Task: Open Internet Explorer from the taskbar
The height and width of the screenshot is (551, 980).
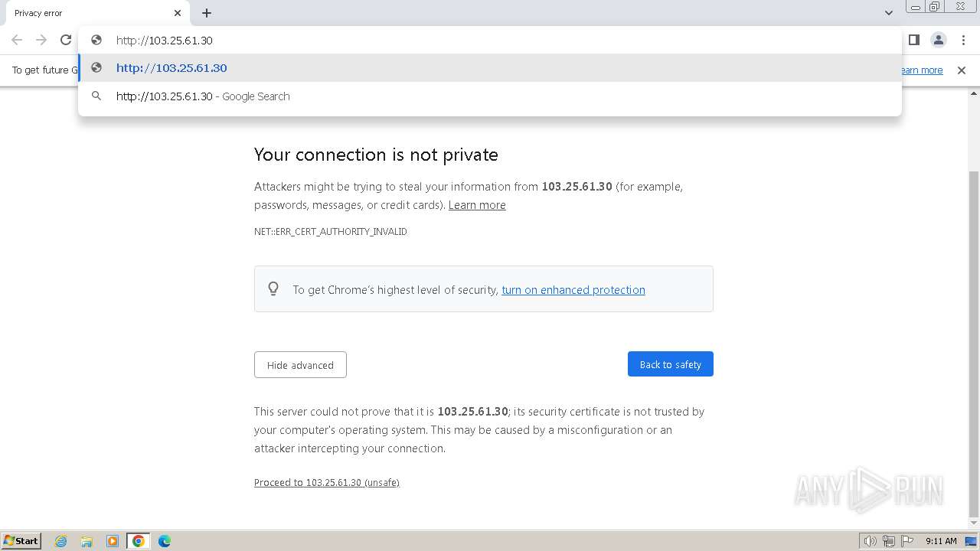Action: 61,541
